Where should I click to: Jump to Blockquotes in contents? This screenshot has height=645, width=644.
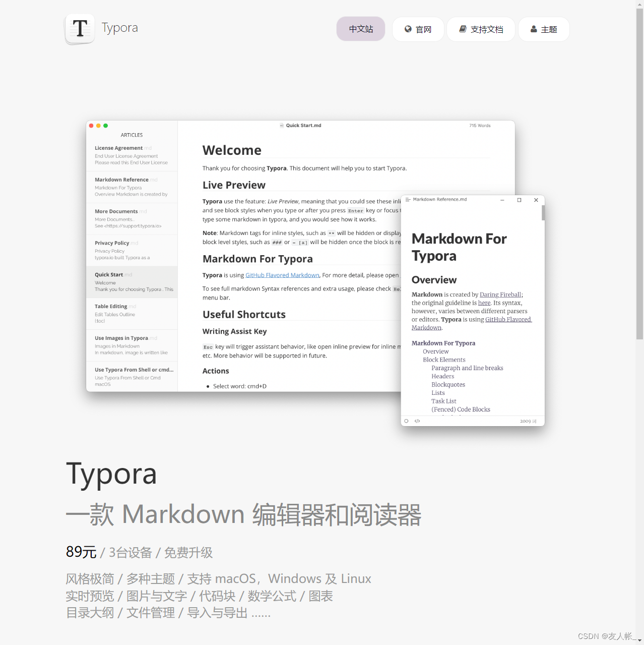click(448, 385)
